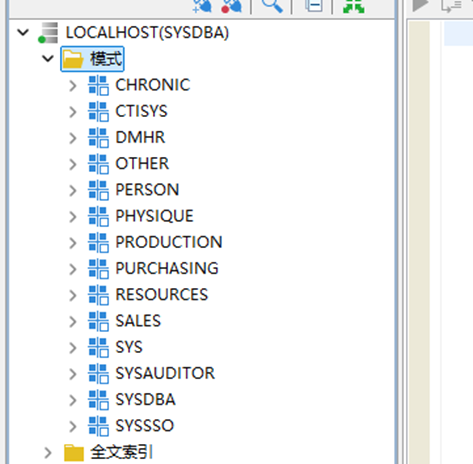
Task: Click the 模式 open folder icon
Action: coord(73,59)
